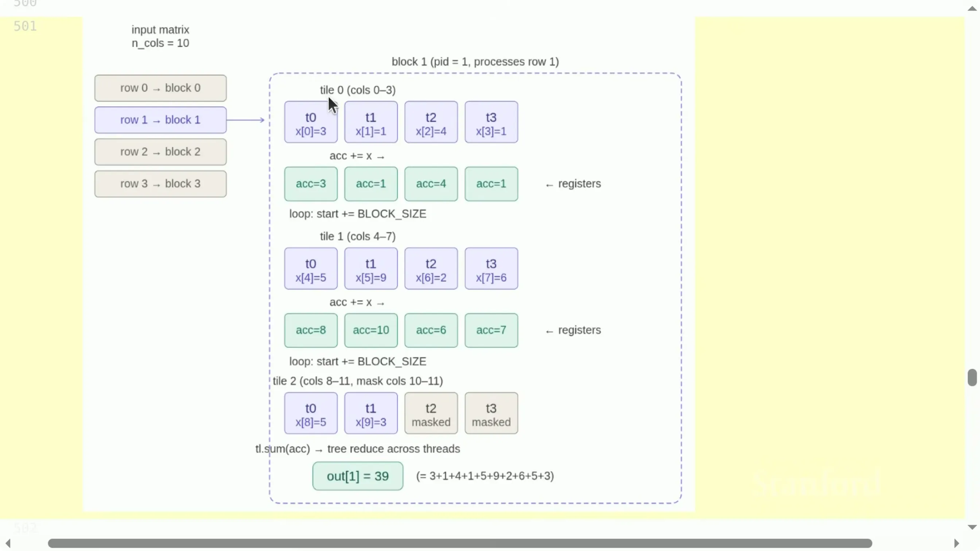Image resolution: width=980 pixels, height=551 pixels.
Task: Select the highlighted 'row 1 → block 1' box
Action: pyautogui.click(x=160, y=120)
